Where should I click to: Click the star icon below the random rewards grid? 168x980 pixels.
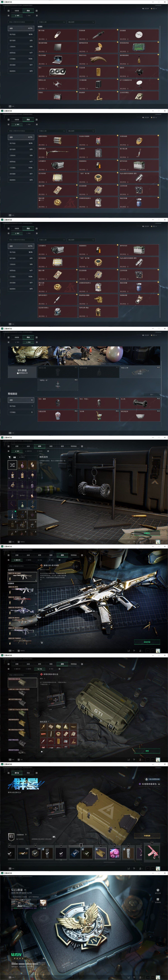click(42, 751)
